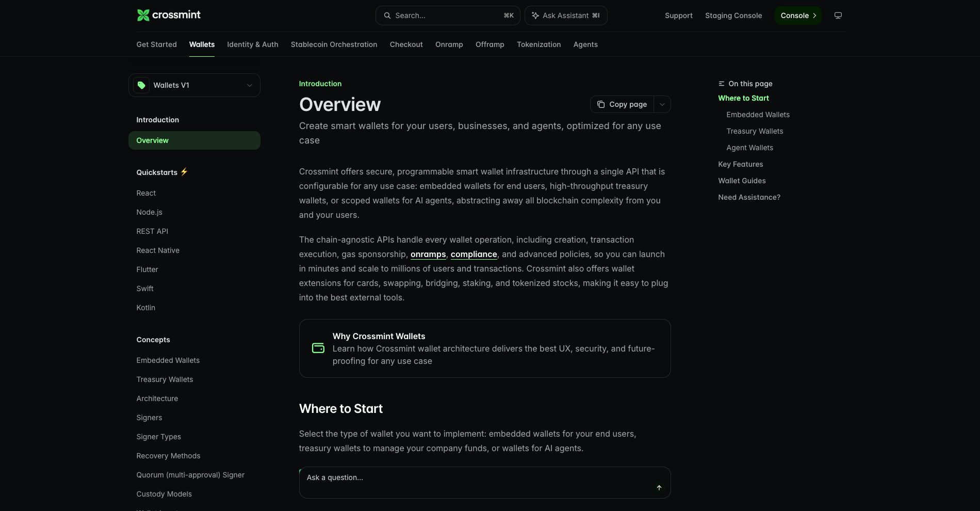Open the Offramp tab

[490, 44]
